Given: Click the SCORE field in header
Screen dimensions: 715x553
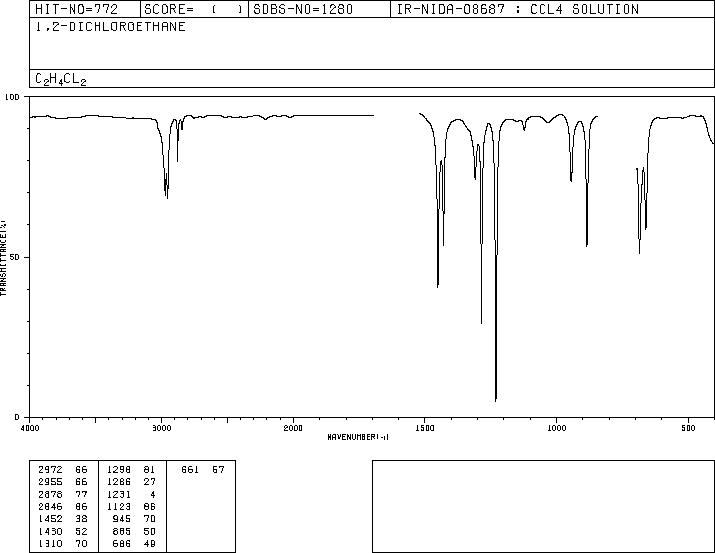Looking at the screenshot, I should (194, 10).
